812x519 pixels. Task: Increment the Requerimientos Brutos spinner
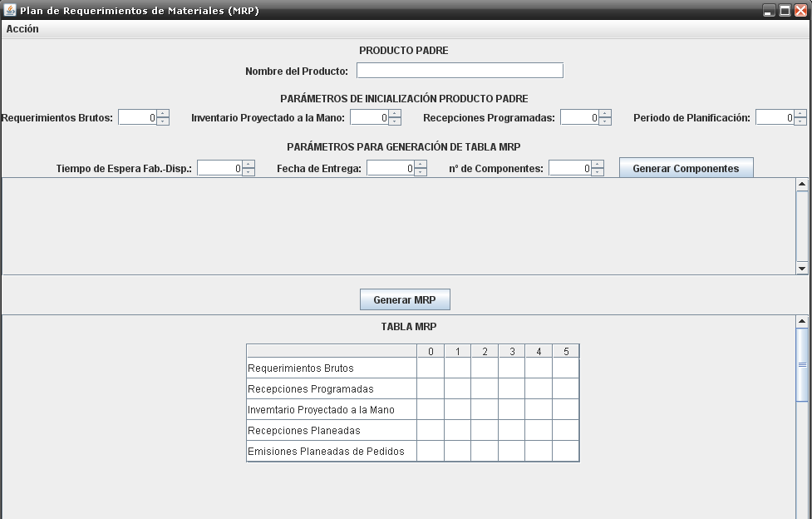(163, 114)
